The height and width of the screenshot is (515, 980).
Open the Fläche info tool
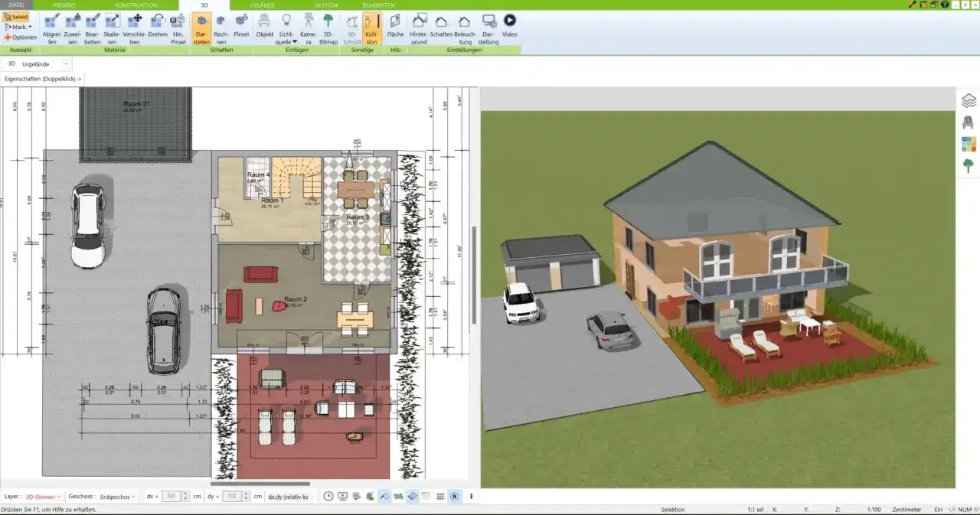(x=395, y=25)
